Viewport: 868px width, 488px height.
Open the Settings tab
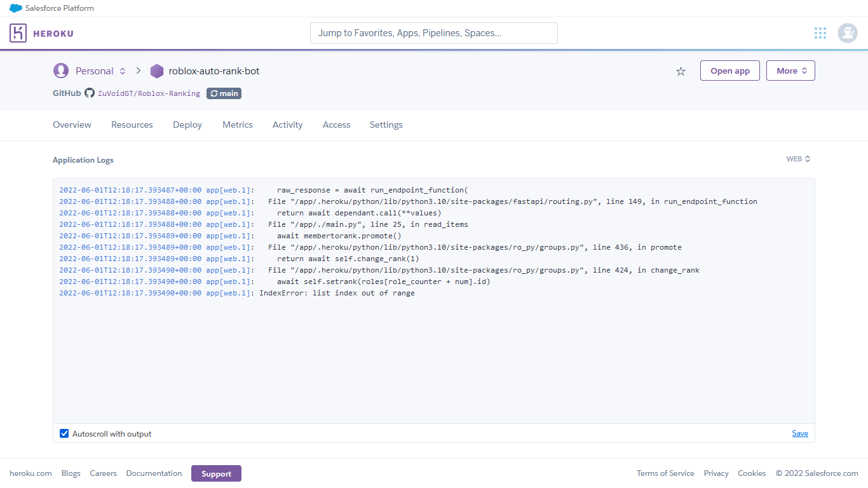click(x=386, y=125)
